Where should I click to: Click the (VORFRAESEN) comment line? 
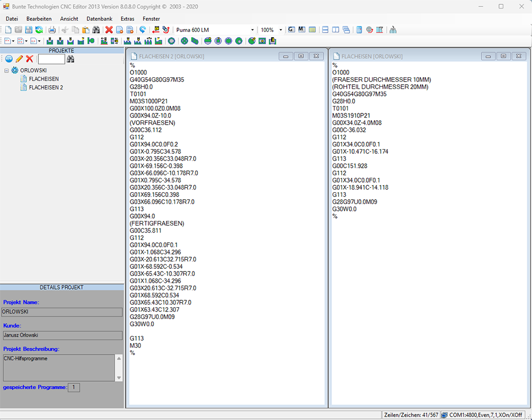click(153, 123)
